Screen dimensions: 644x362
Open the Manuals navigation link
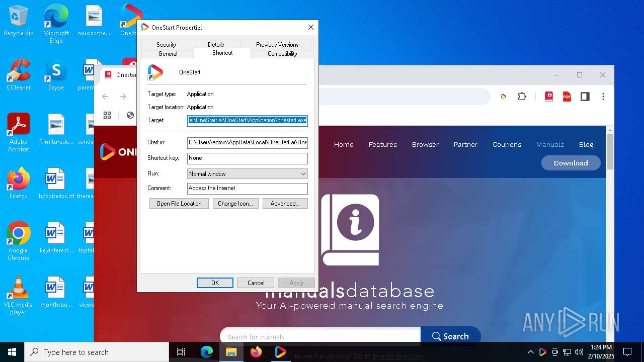(550, 145)
